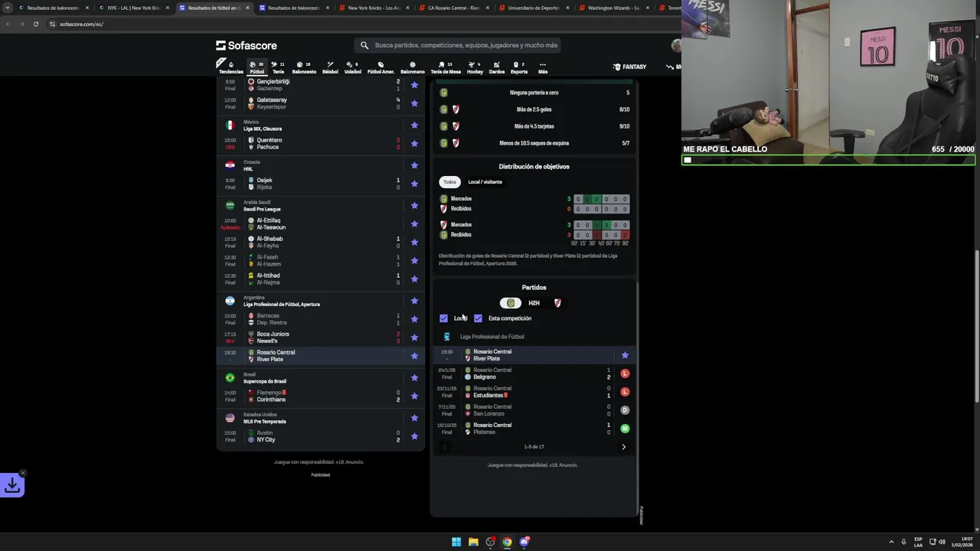Open the FANTASY section
Viewport: 980px width, 551px height.
(x=629, y=67)
